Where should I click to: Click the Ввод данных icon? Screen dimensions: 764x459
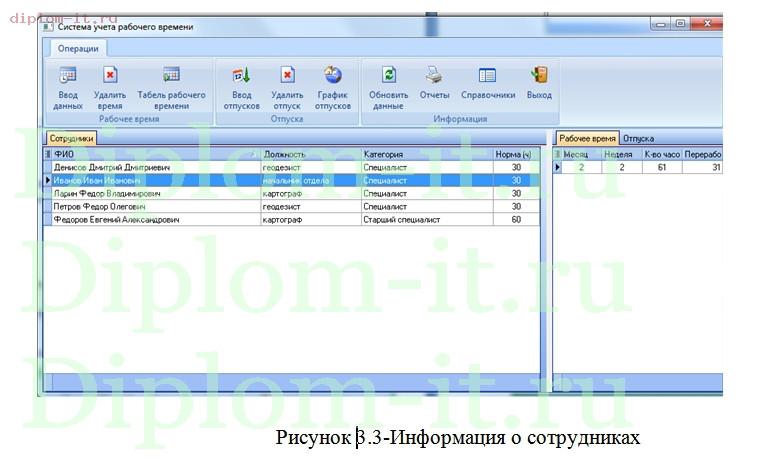[x=68, y=76]
